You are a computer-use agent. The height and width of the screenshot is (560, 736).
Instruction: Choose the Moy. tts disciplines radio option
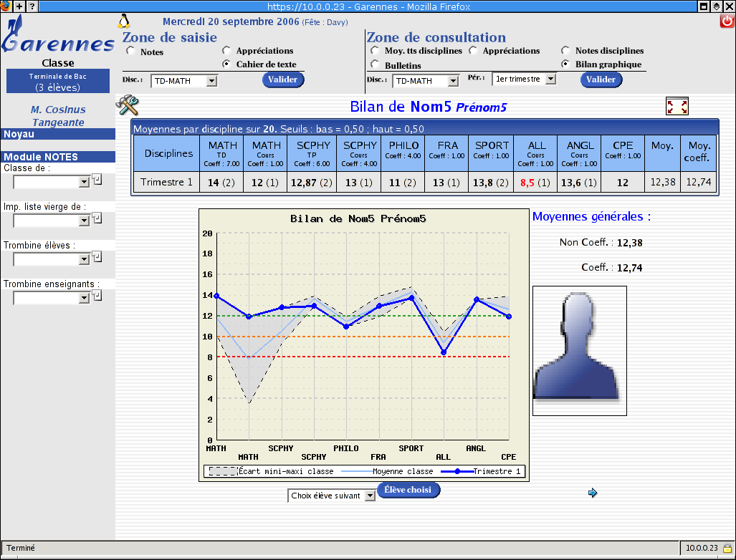[375, 51]
